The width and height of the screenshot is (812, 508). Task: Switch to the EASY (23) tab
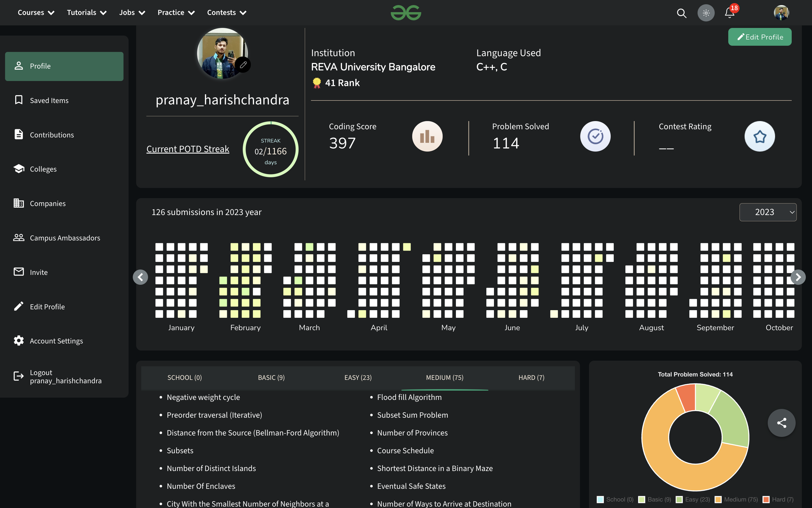(358, 378)
